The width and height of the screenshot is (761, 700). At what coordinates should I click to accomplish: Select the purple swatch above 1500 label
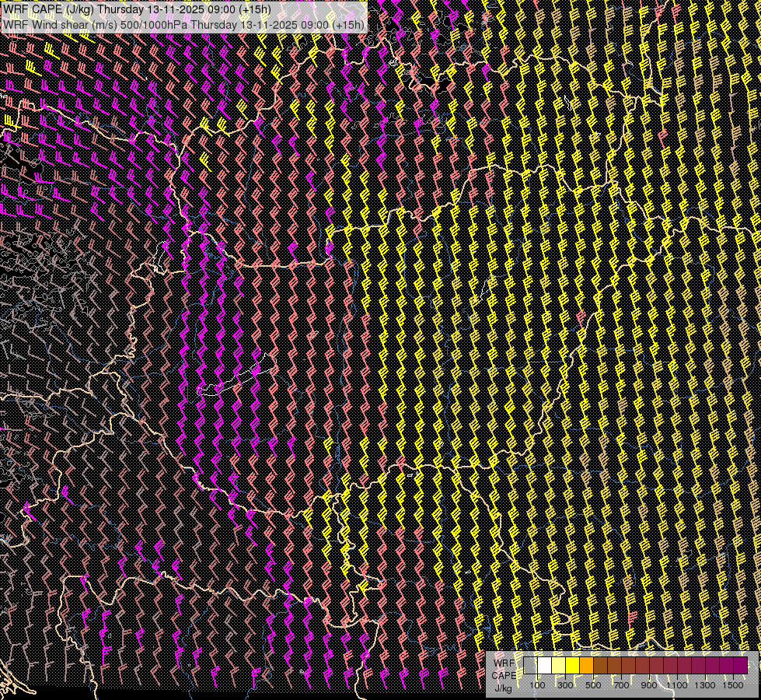click(740, 666)
